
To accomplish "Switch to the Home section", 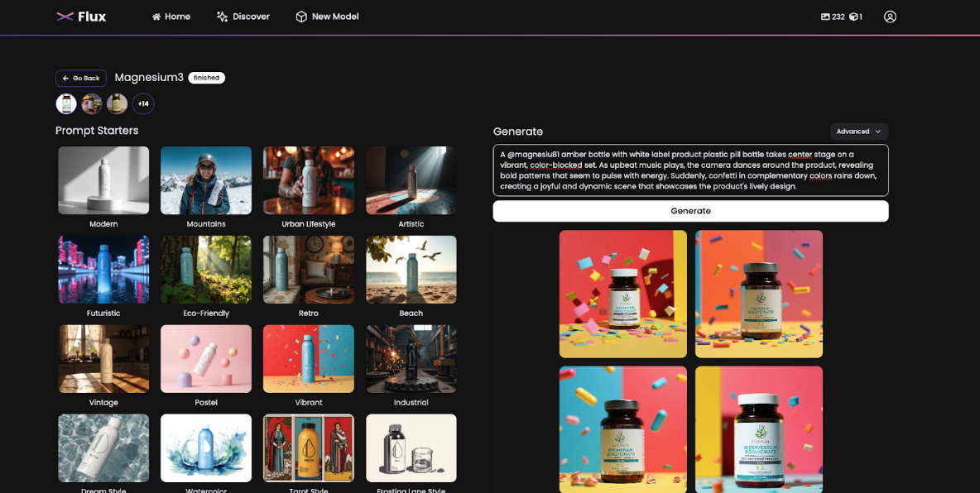I will click(171, 16).
